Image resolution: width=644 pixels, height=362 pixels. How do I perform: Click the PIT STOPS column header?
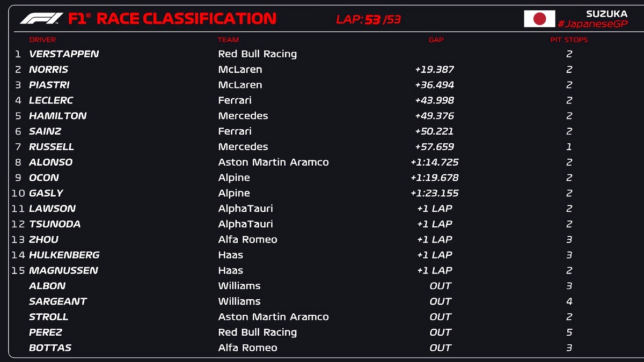pyautogui.click(x=569, y=40)
